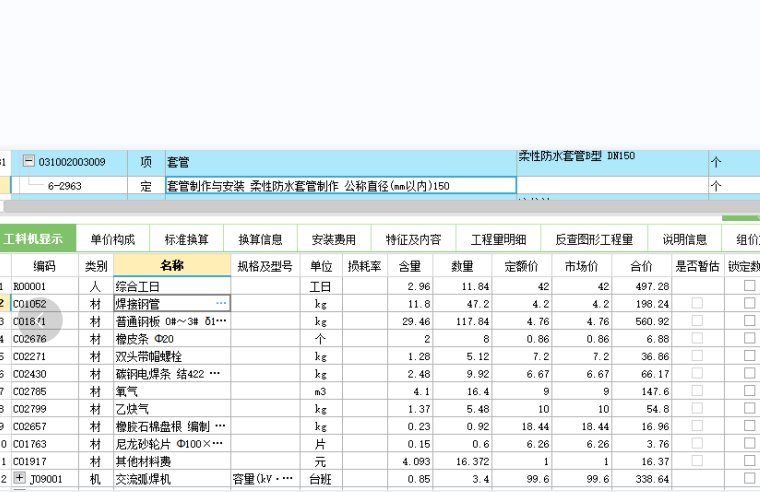The width and height of the screenshot is (760, 492).
Task: Click the 损耗率 column header
Action: (x=364, y=266)
